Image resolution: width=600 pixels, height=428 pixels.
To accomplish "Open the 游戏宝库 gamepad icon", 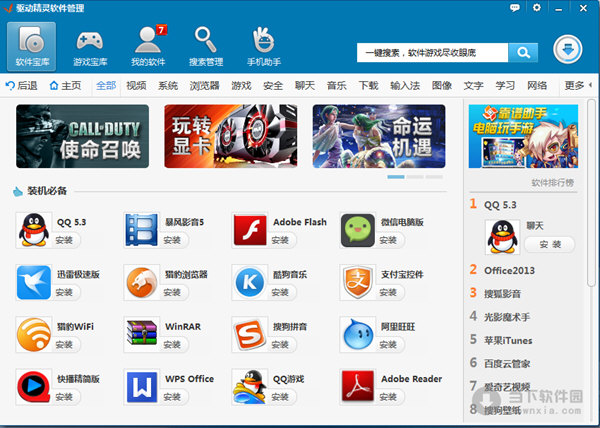I will coord(90,46).
